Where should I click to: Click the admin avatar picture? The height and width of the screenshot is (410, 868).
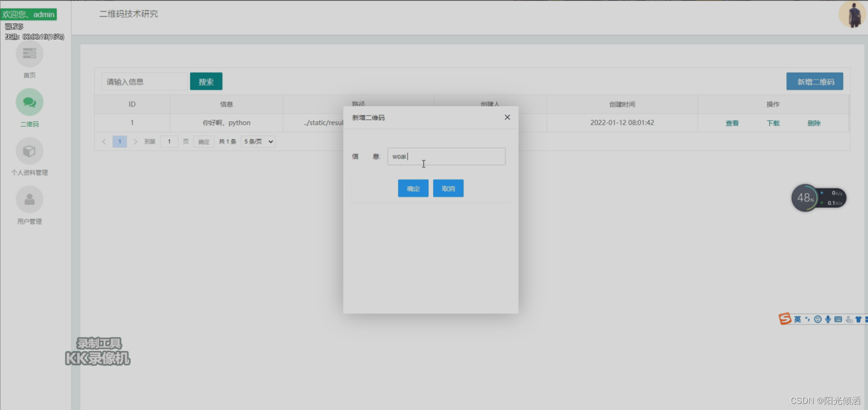tap(853, 14)
